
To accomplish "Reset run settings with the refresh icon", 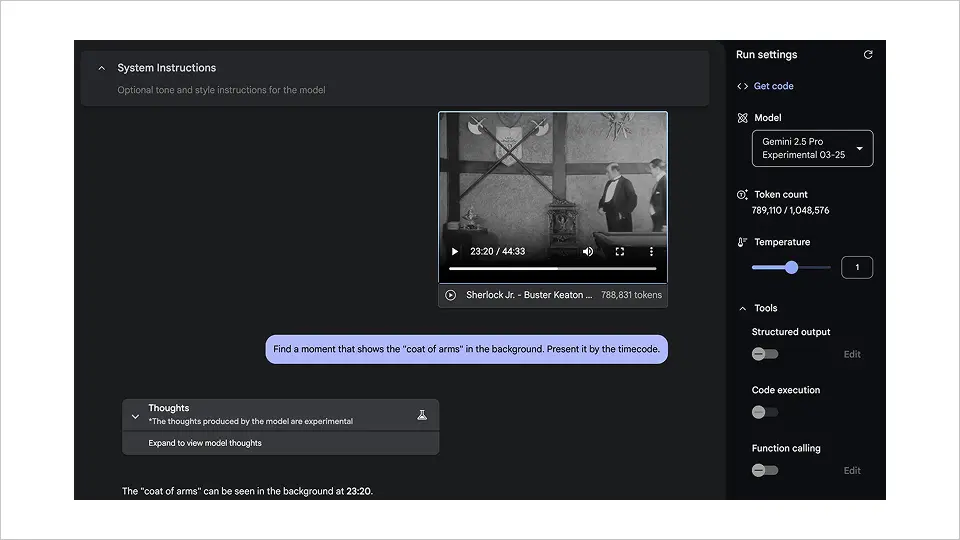I will pos(868,55).
